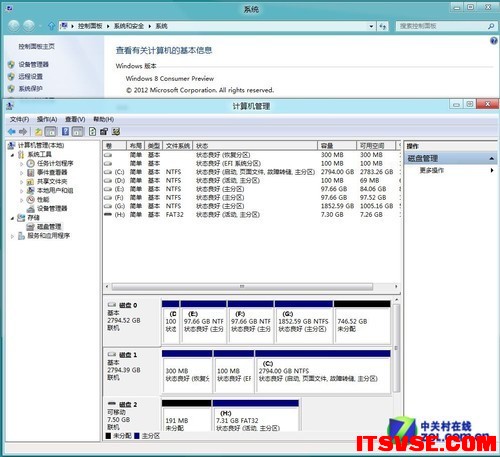Select the (G:) volume row in list
Viewport: 500px width, 457px height.
coord(252,206)
